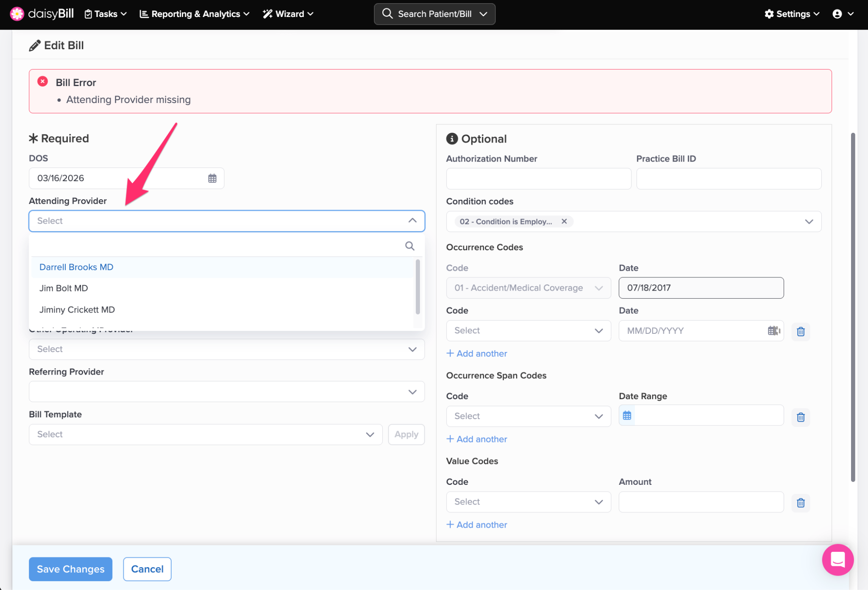Open the Date Range calendar icon

click(x=627, y=416)
